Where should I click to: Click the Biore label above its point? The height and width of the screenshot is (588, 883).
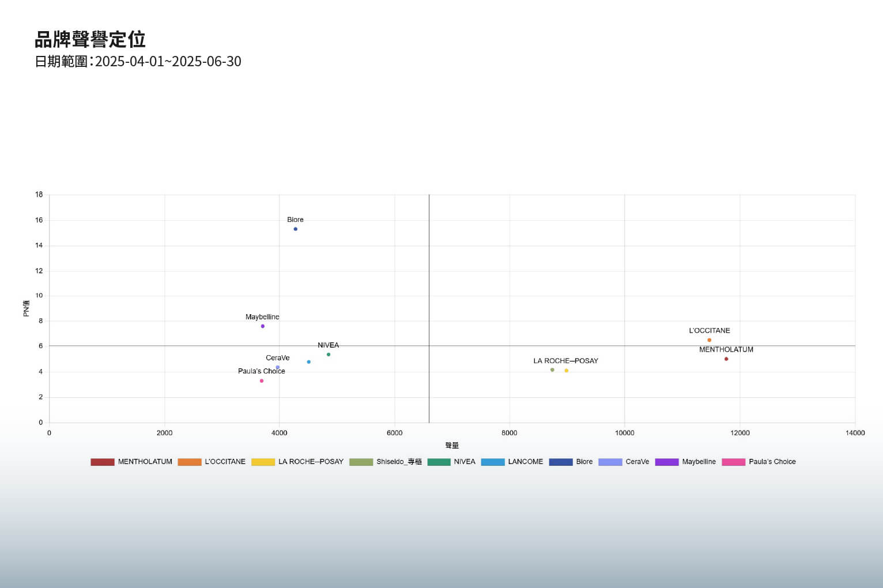coord(295,220)
